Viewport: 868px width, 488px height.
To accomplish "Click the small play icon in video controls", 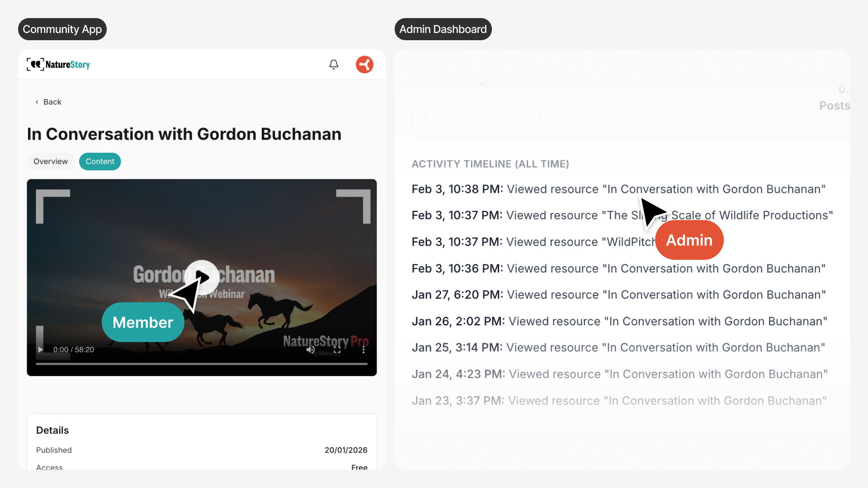I will click(41, 350).
